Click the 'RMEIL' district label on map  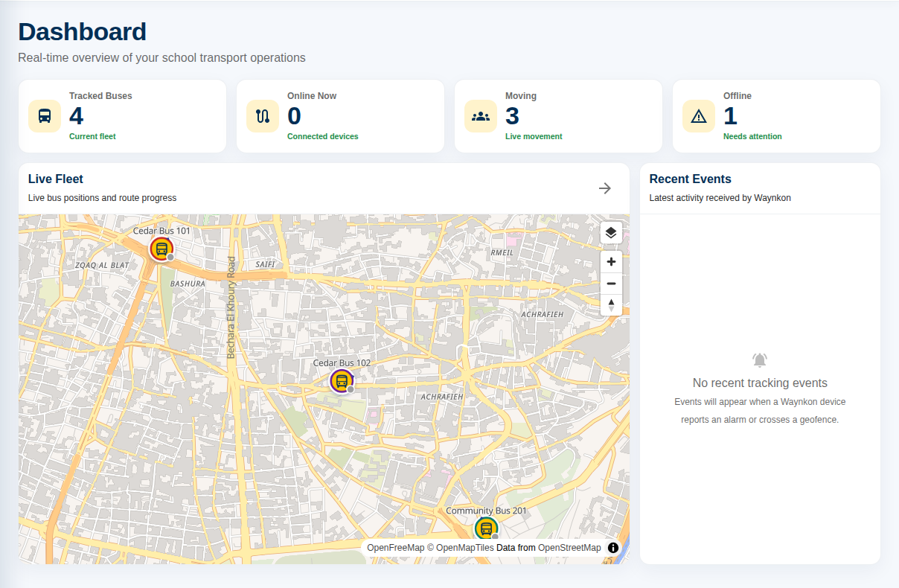[502, 252]
